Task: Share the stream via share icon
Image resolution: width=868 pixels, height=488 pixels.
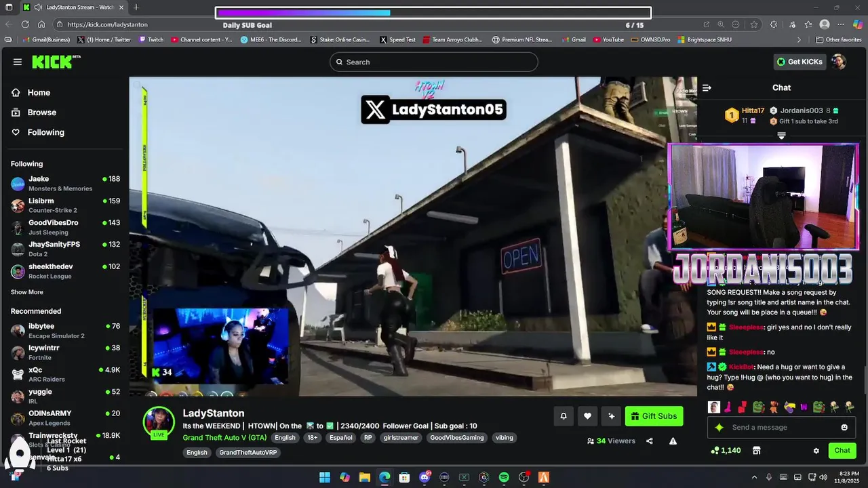Action: tap(650, 441)
